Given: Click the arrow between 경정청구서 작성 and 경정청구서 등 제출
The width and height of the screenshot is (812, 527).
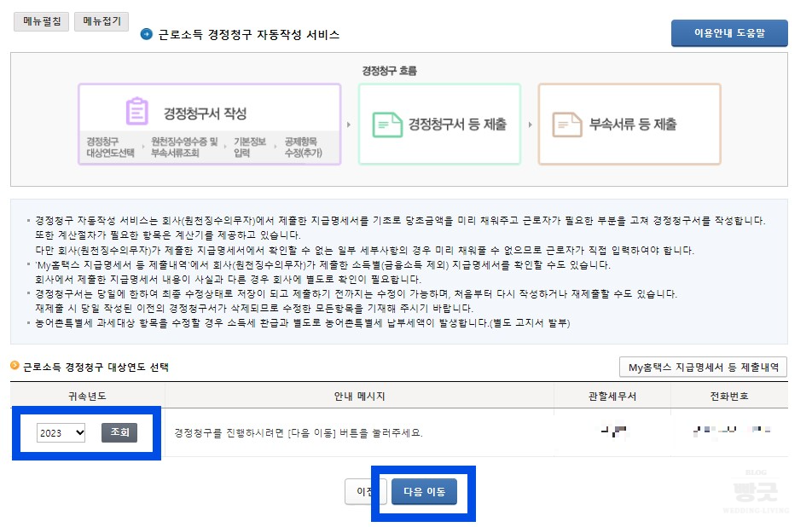Looking at the screenshot, I should pos(348,123).
